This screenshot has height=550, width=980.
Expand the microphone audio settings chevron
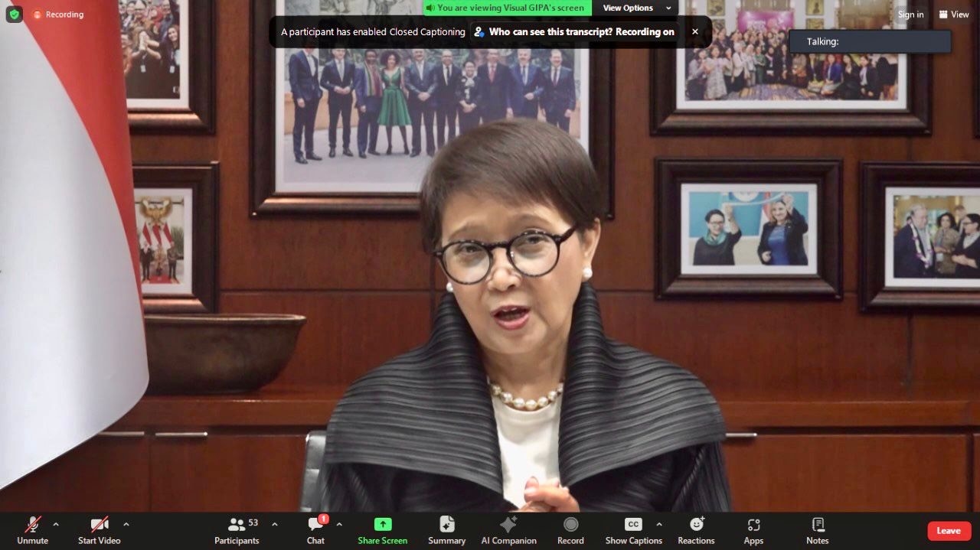pyautogui.click(x=54, y=526)
